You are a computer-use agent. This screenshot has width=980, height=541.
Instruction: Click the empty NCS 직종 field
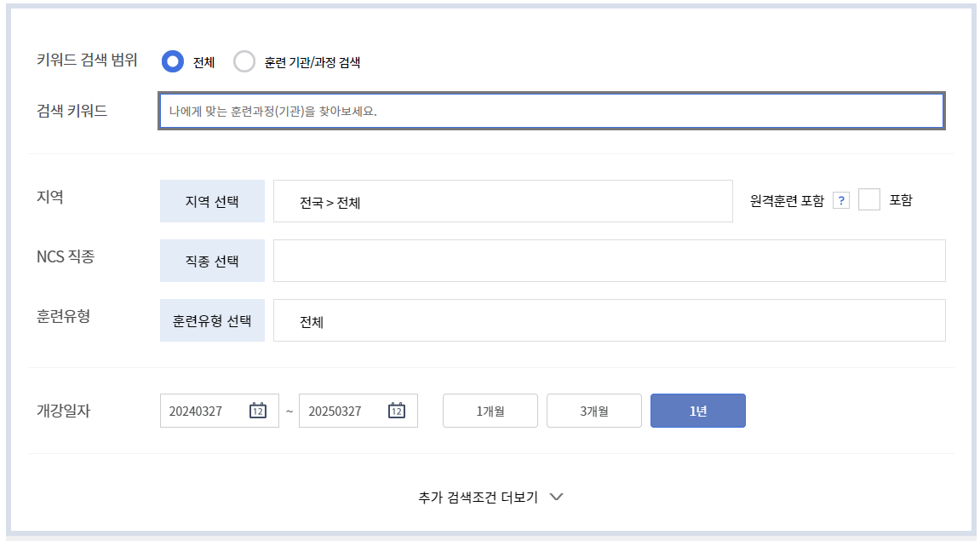coord(609,260)
